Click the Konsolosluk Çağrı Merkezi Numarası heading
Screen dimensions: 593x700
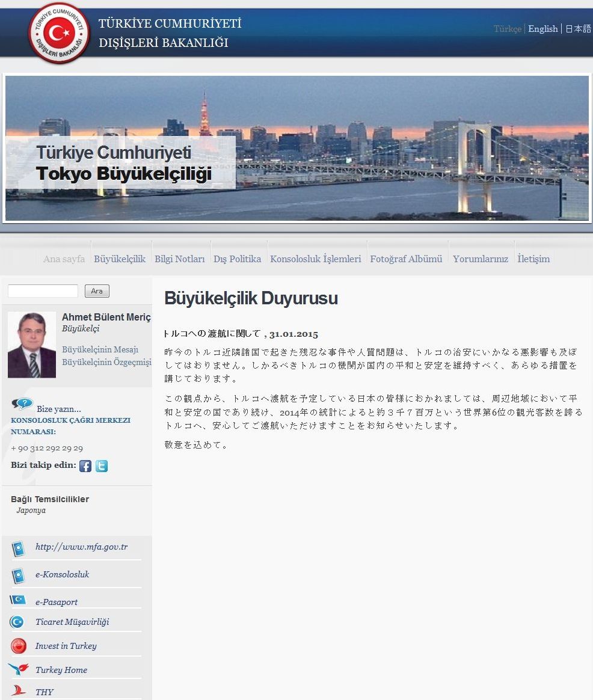tap(70, 426)
